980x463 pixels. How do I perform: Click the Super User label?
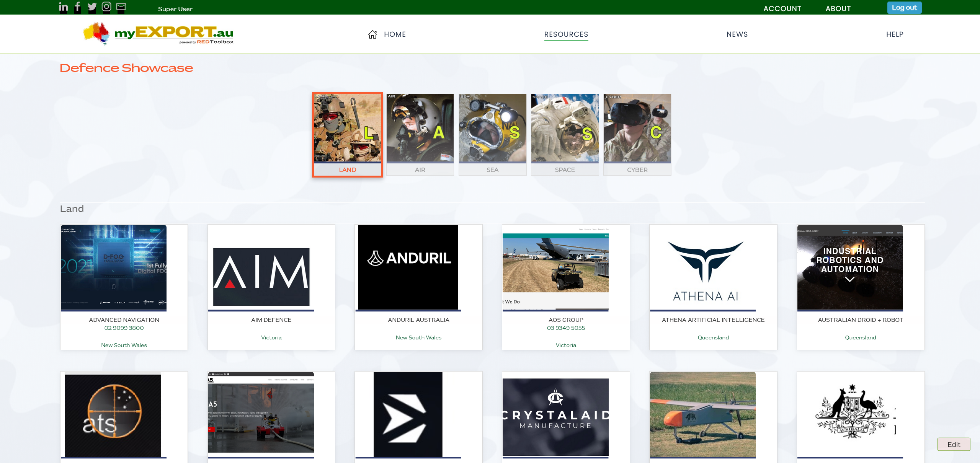click(175, 9)
